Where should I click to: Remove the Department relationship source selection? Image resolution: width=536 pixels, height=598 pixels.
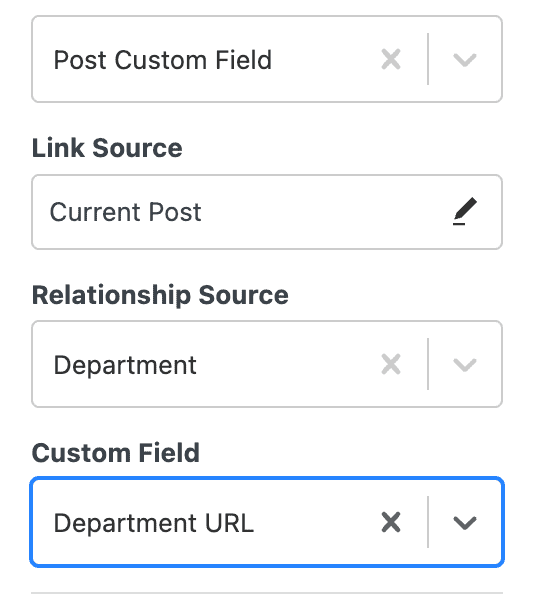391,364
